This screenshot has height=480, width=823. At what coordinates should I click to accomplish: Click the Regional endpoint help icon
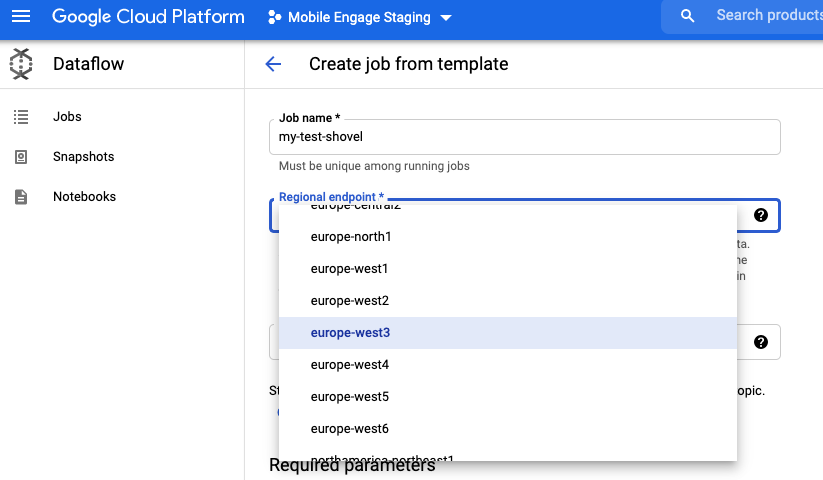tap(760, 215)
